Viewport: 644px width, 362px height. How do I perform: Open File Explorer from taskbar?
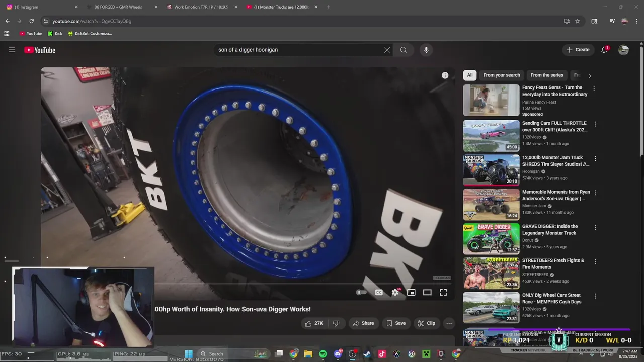pyautogui.click(x=308, y=354)
